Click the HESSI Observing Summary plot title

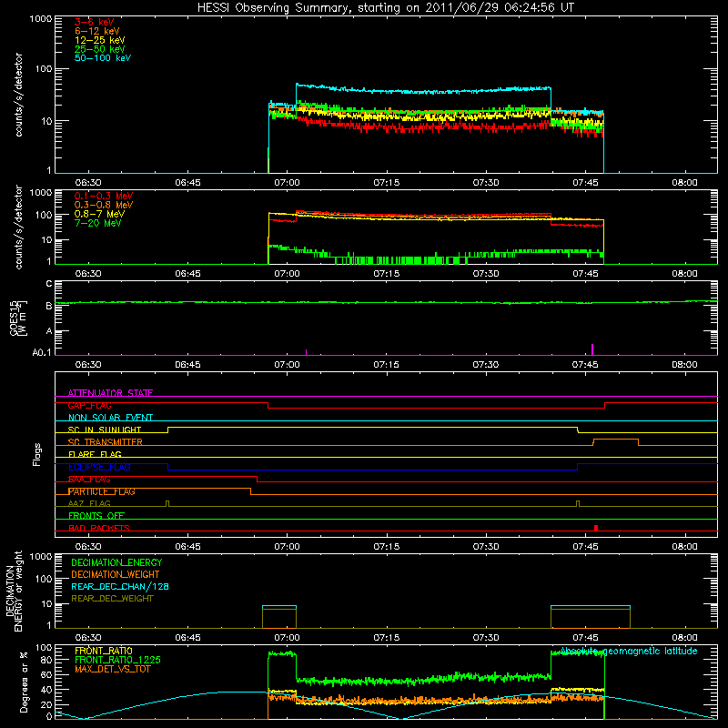click(386, 8)
